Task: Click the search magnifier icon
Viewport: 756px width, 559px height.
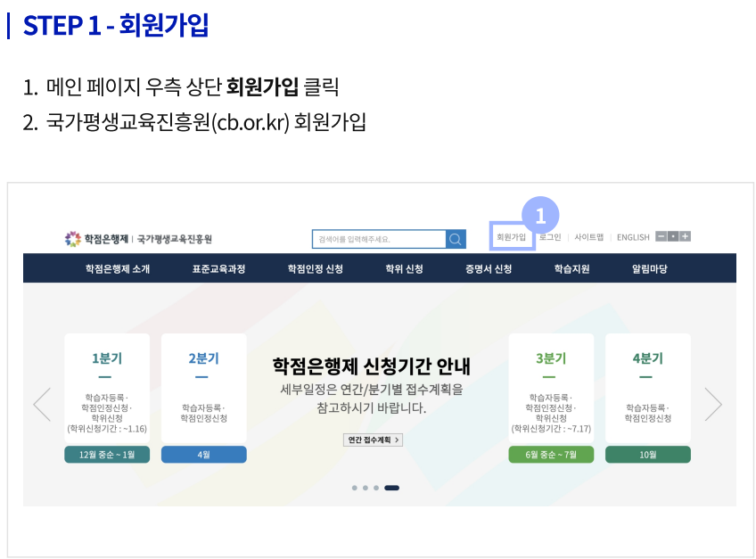Action: tap(456, 239)
